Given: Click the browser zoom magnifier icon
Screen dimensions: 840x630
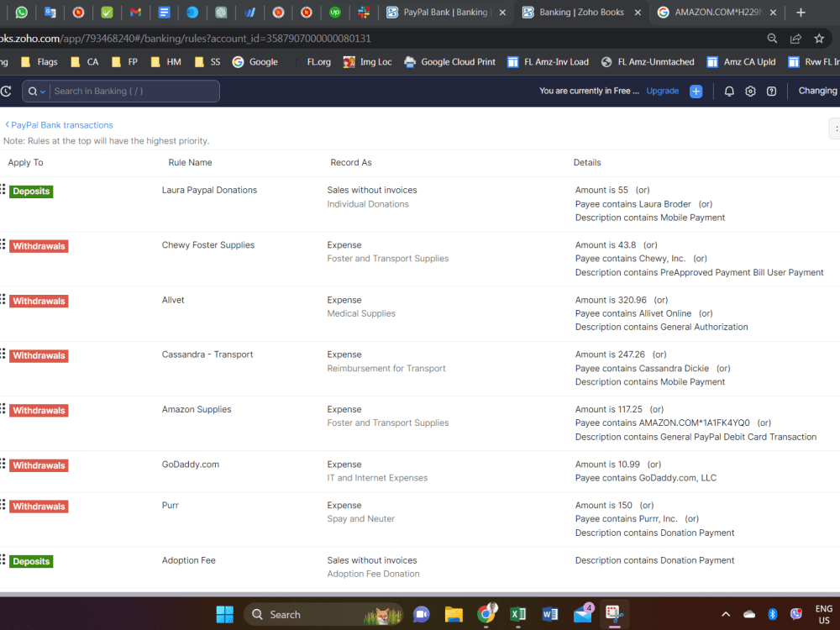Looking at the screenshot, I should coord(772,39).
